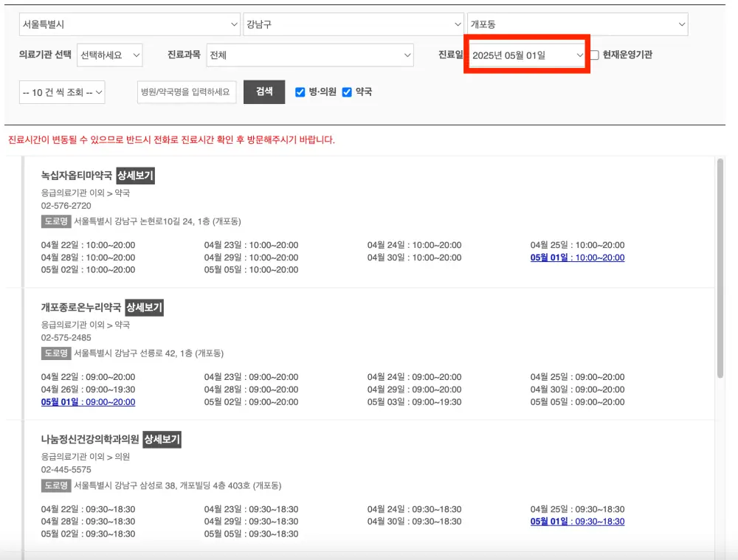Open 상세보기 for 개포종로온누리약국

pos(145,308)
